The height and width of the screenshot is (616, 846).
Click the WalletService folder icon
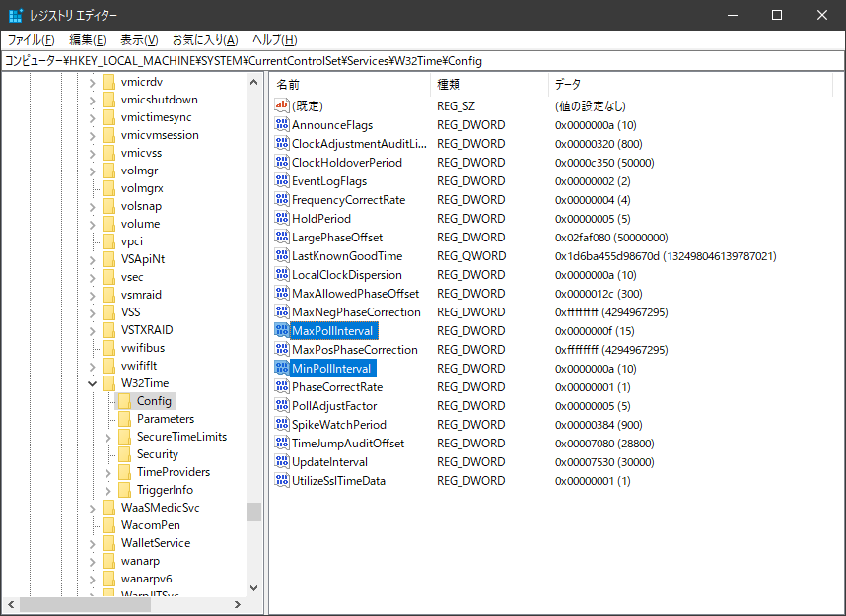point(108,543)
